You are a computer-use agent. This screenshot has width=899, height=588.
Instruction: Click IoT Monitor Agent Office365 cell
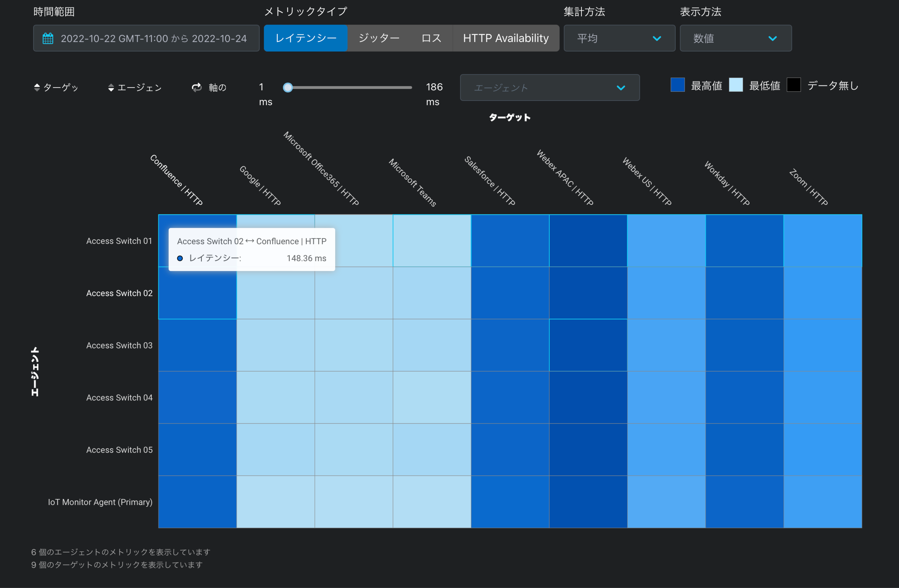pos(354,502)
